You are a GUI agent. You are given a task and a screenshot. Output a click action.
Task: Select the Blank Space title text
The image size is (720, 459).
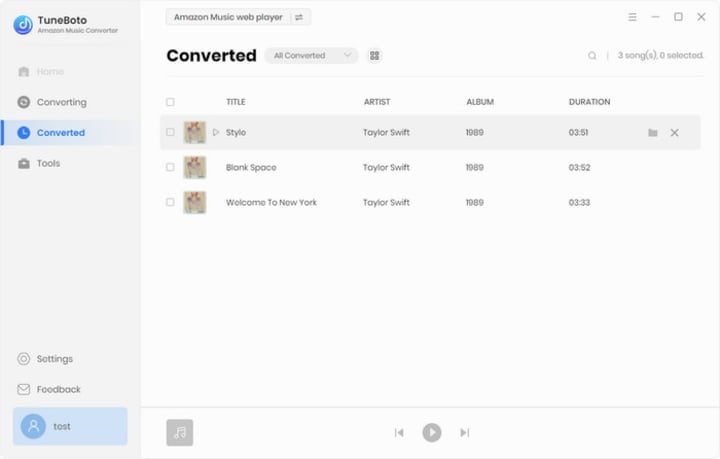(251, 168)
